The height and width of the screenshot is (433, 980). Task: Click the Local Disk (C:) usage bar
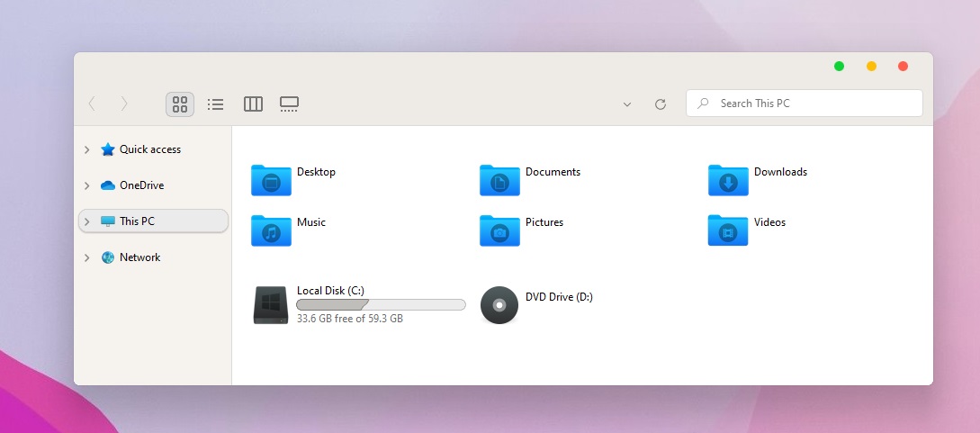pyautogui.click(x=381, y=305)
